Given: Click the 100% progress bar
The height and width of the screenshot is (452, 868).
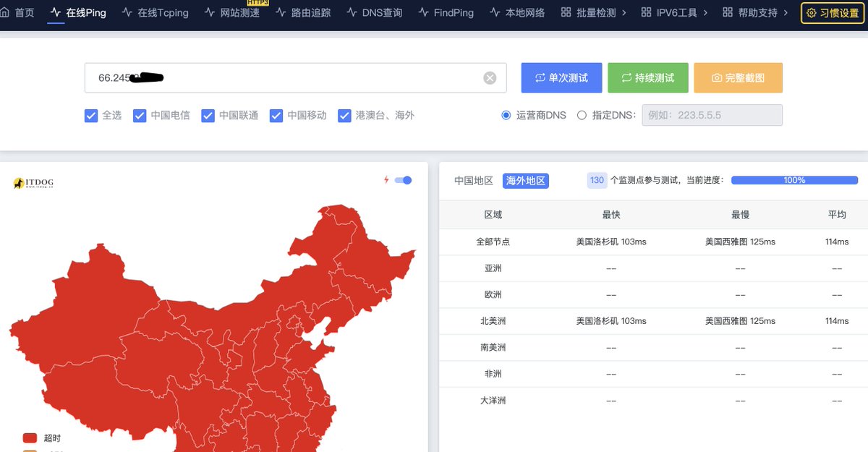Looking at the screenshot, I should pos(794,180).
